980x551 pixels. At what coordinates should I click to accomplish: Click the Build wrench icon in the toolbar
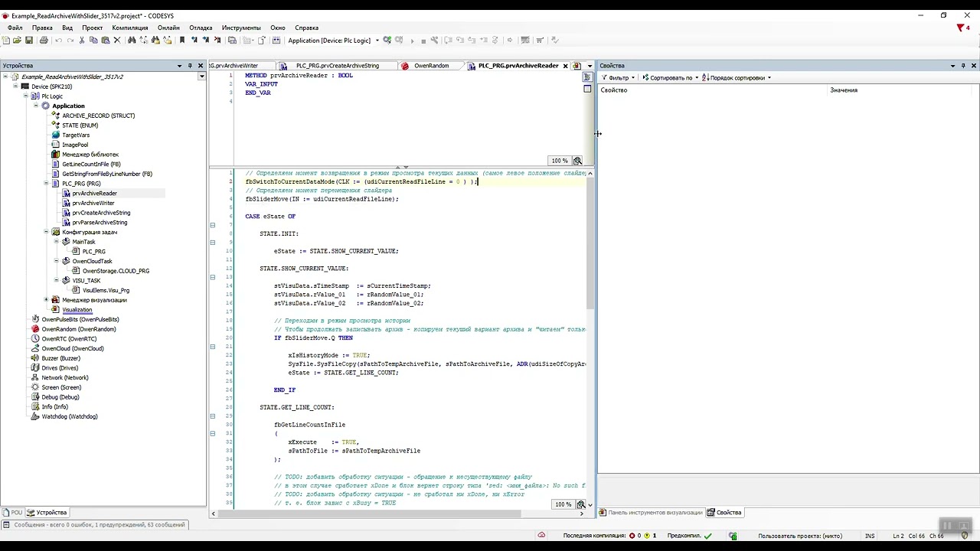434,40
